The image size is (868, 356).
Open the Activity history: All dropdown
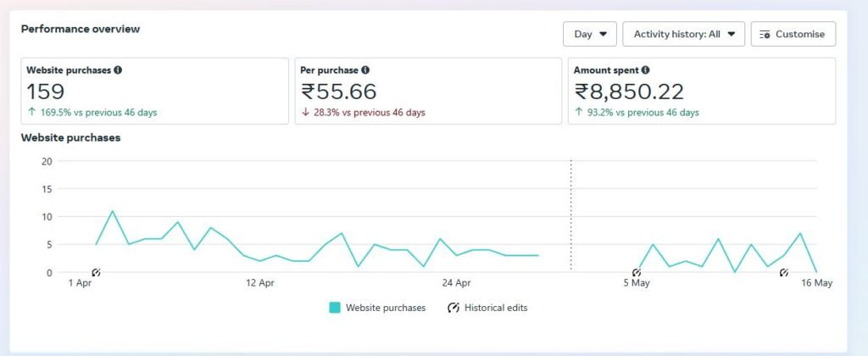coord(683,34)
